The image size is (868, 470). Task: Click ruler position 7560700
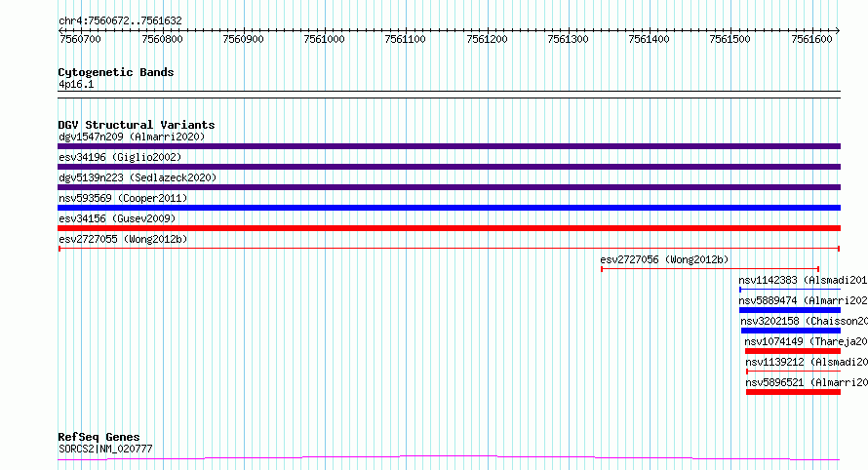pyautogui.click(x=81, y=39)
